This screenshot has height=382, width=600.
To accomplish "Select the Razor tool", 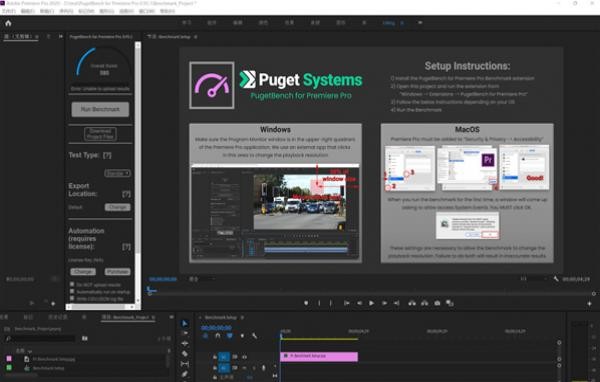I will pyautogui.click(x=184, y=353).
